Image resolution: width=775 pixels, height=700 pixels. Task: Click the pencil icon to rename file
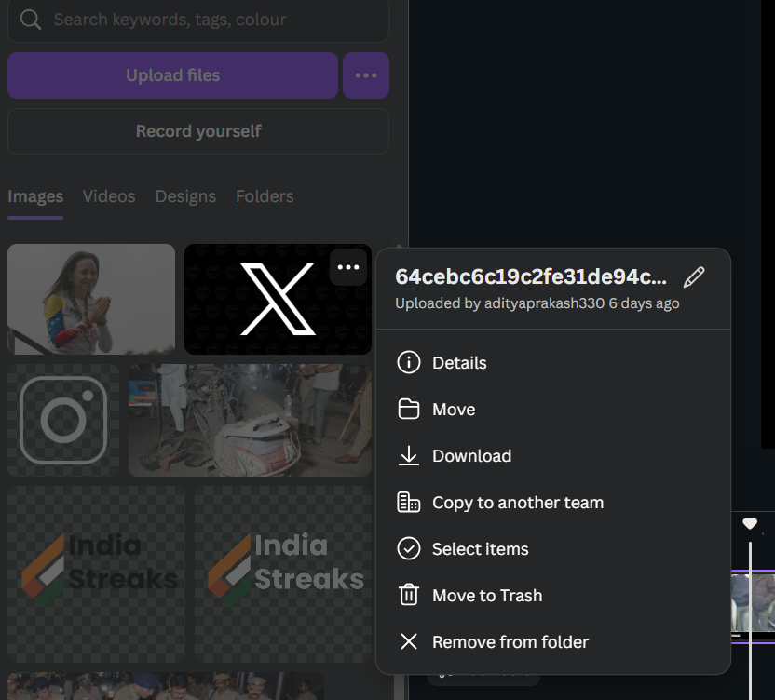coord(694,276)
